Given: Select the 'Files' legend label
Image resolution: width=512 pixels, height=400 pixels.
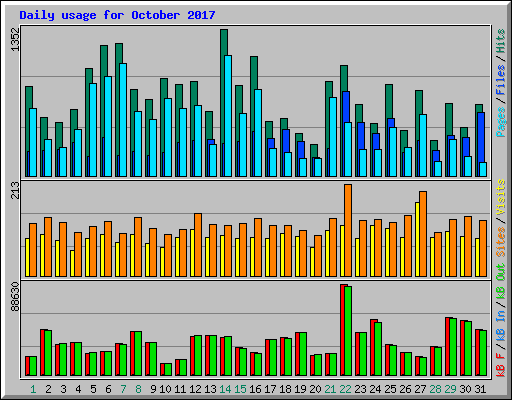Looking at the screenshot, I should pos(501,80).
